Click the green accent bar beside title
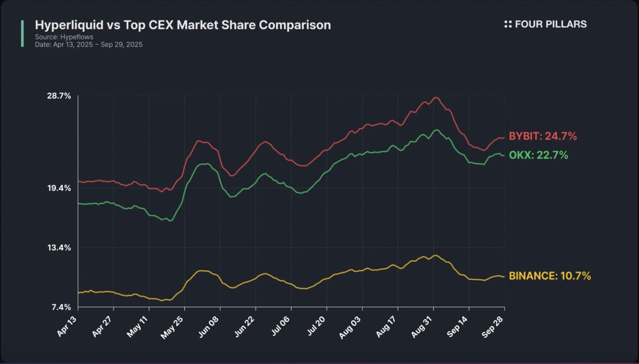Screen dimensions: 639x364 click(x=22, y=34)
